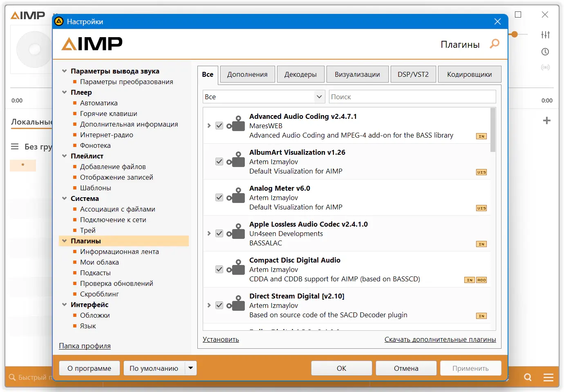Open По умолчанию dropdown arrow
The image size is (564, 392).
coord(190,368)
